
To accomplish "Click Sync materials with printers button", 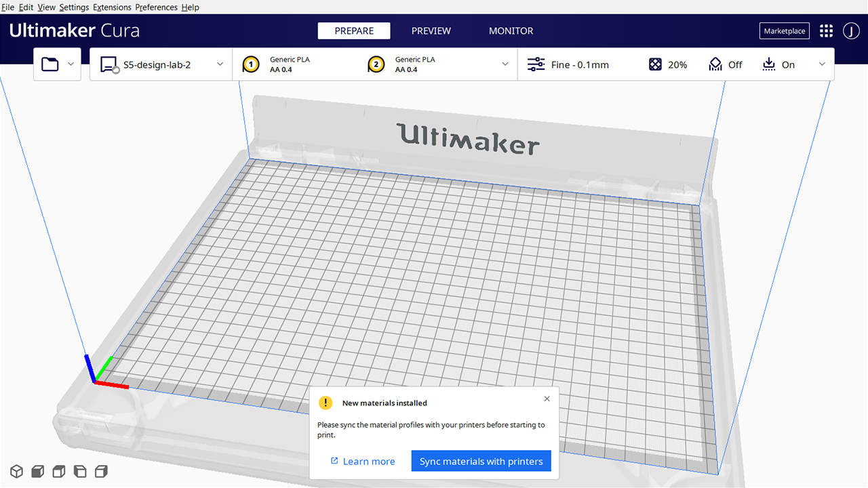I will coord(481,461).
